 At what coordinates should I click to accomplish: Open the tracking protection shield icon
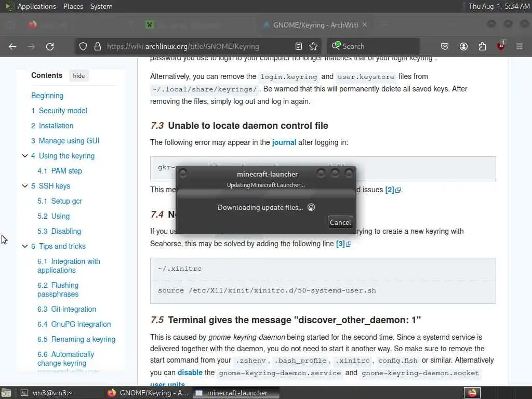[83, 46]
